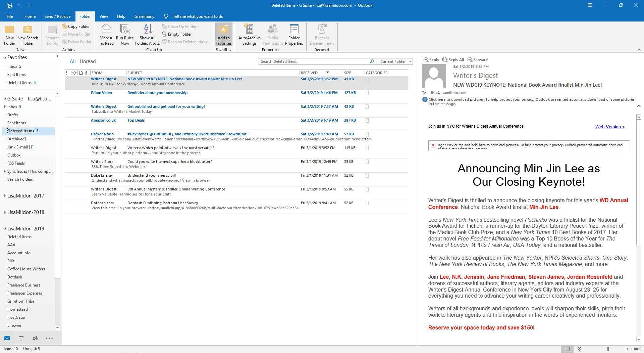This screenshot has height=353, width=644.
Task: Click reading pane scroll down arrow
Action: click(x=638, y=340)
